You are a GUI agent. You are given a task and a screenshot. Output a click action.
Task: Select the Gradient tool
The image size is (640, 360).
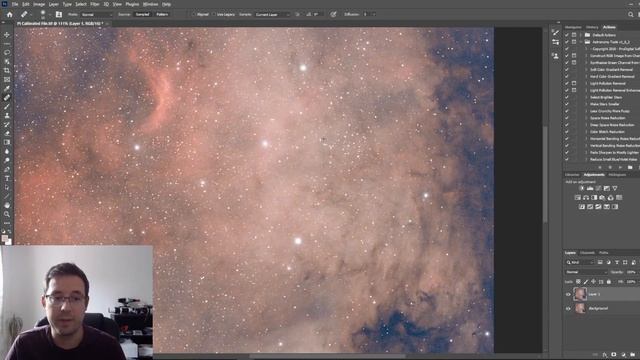(7, 142)
